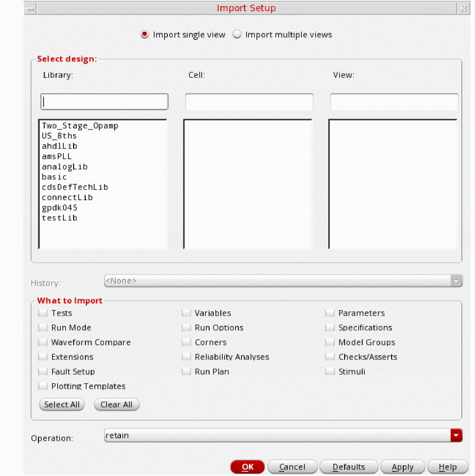
Task: Open the History dropdown
Action: coord(283,281)
